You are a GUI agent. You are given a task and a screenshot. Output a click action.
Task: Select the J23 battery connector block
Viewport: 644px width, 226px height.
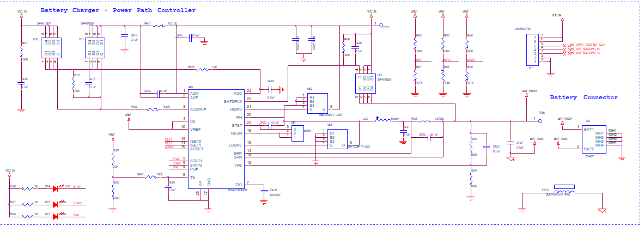coord(594,139)
